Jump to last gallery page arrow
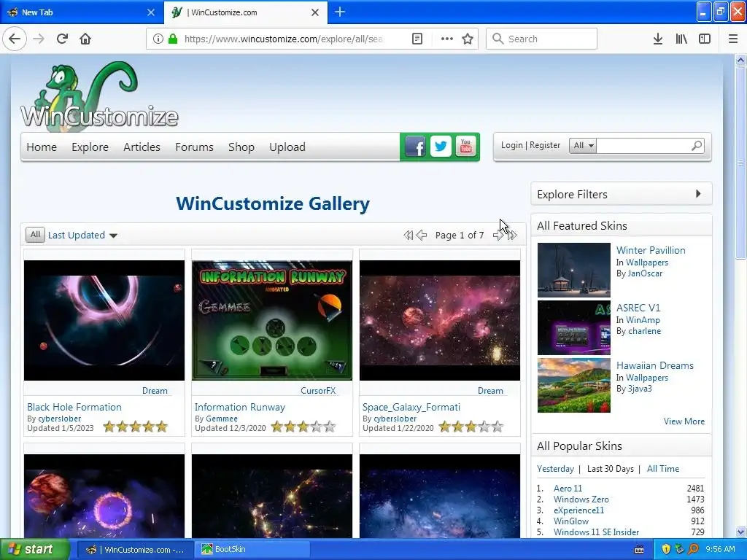Viewport: 747px width, 560px height. click(x=511, y=236)
